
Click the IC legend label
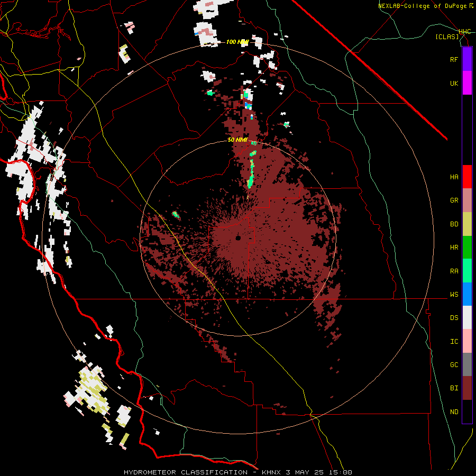[454, 342]
